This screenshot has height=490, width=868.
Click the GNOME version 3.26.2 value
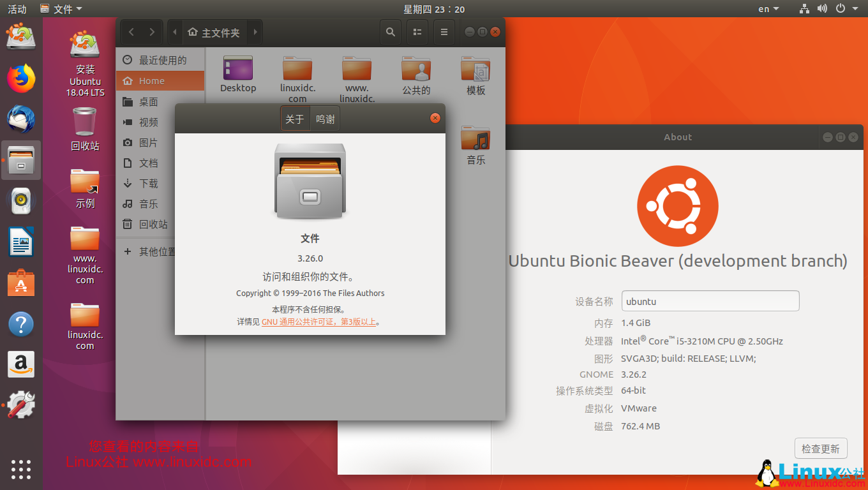tap(634, 375)
